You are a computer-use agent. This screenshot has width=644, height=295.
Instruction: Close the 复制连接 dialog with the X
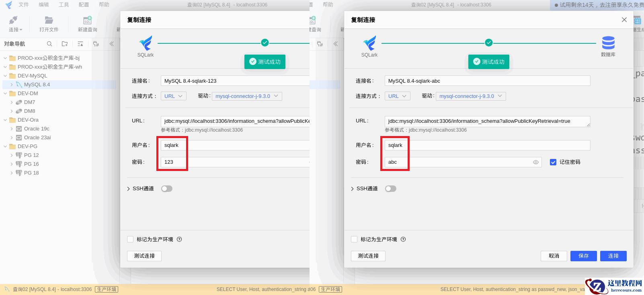(x=624, y=20)
